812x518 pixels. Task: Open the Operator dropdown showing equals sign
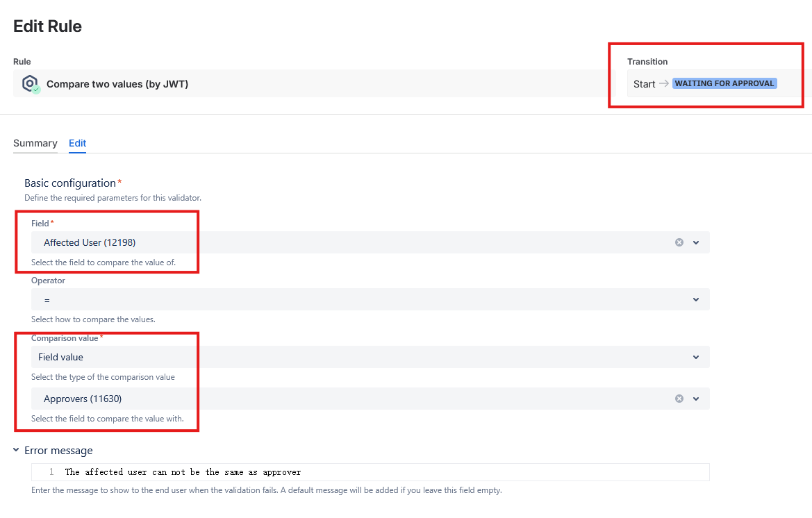(x=370, y=300)
